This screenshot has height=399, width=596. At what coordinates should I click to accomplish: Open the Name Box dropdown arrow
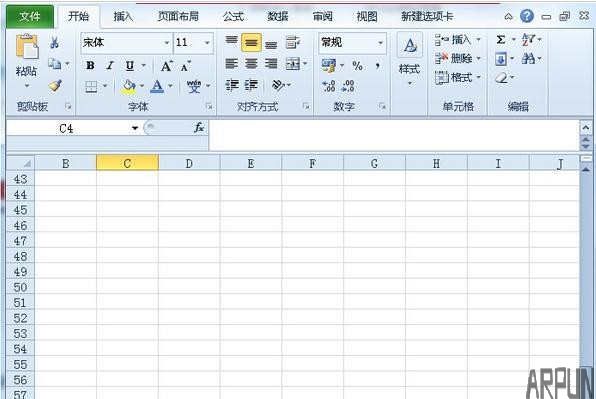click(135, 128)
